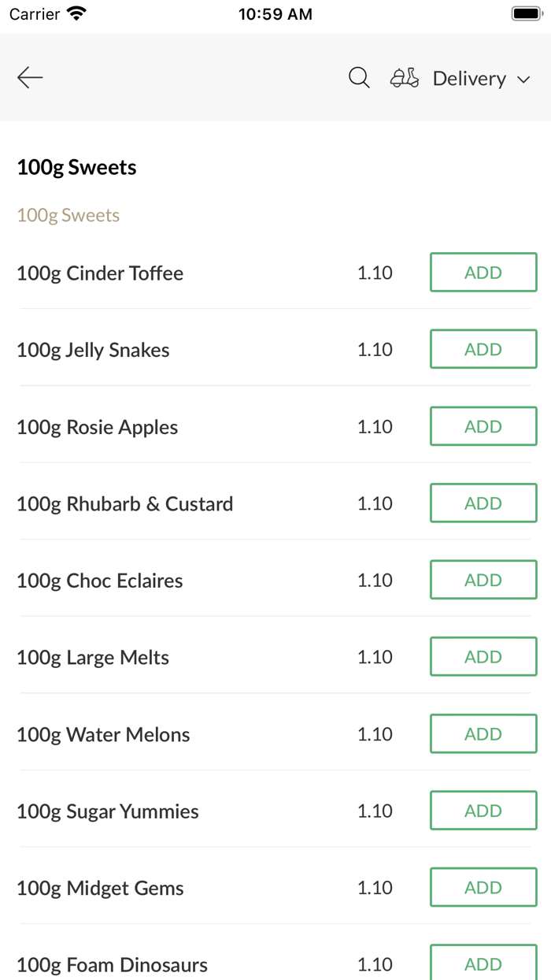Viewport: 551px width, 980px height.
Task: Expand the Delivery dropdown chevron
Action: 524,80
